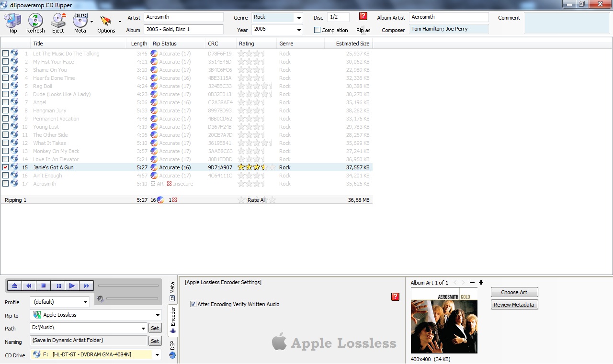Image resolution: width=613 pixels, height=364 pixels.
Task: Remove album art with minus icon
Action: 472,283
